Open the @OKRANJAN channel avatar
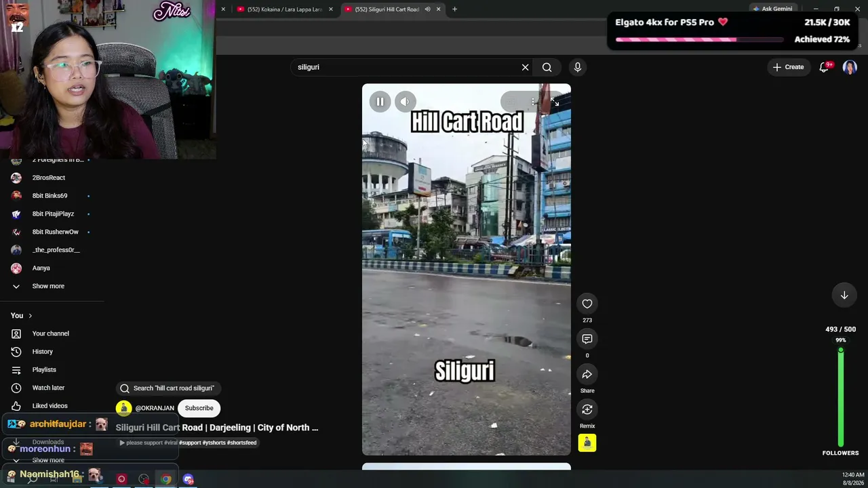 (123, 408)
